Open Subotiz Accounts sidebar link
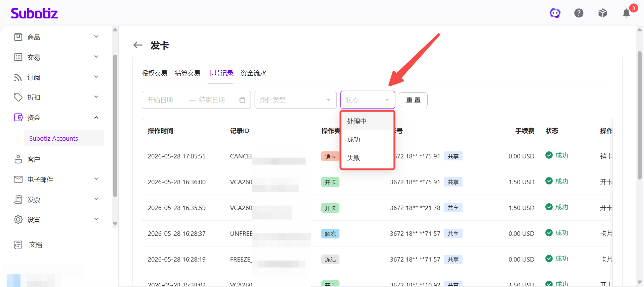The height and width of the screenshot is (287, 644). click(64, 138)
